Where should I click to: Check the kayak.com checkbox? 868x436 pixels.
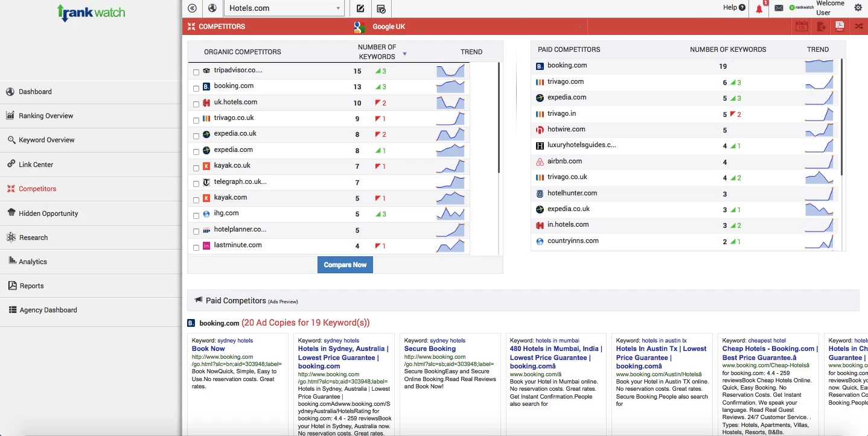196,200
